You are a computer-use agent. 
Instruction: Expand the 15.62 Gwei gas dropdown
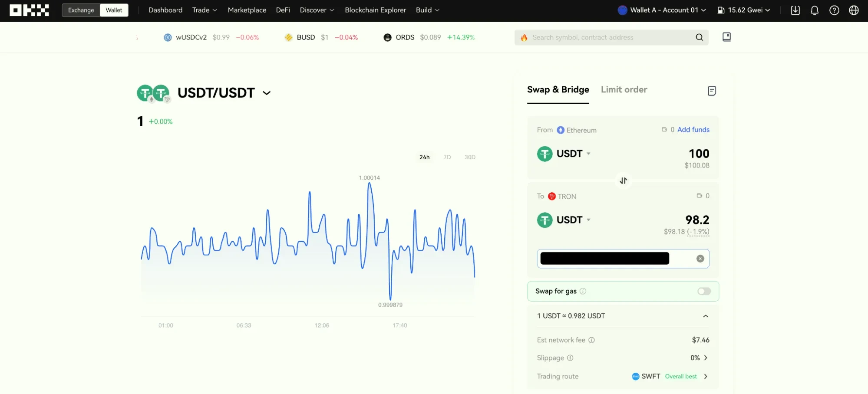(744, 10)
